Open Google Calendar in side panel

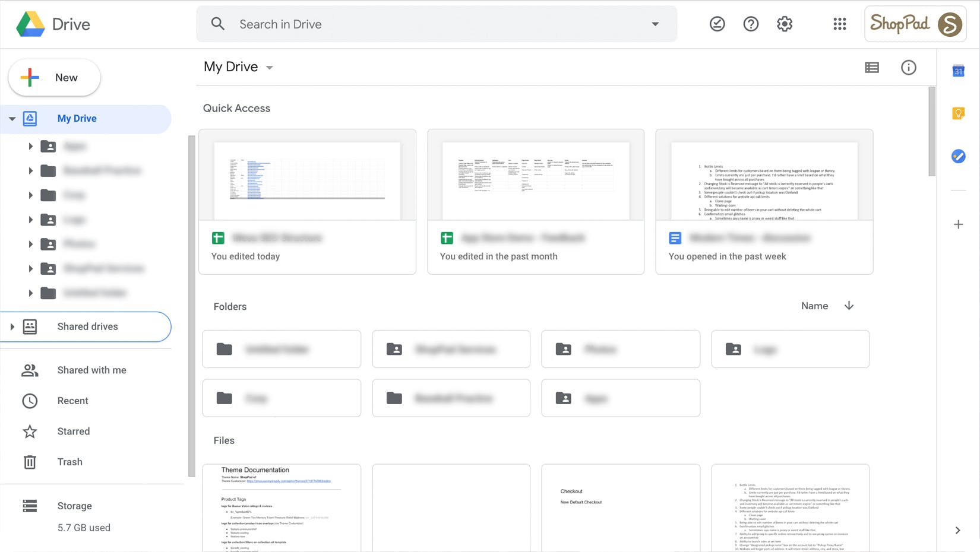tap(958, 71)
